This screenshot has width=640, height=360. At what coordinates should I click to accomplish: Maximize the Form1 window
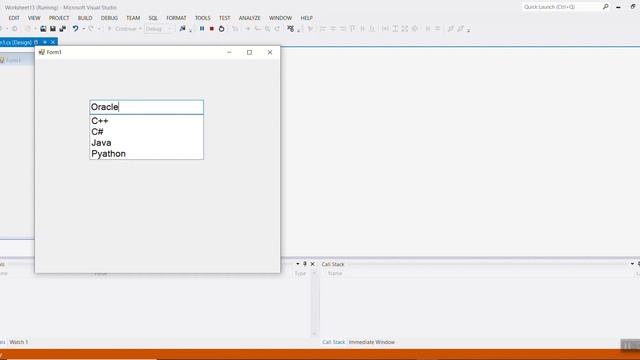pos(249,52)
